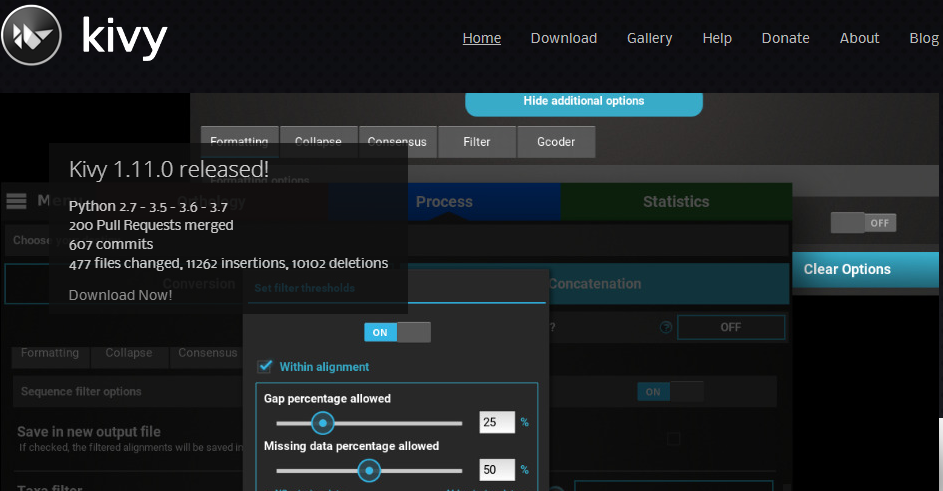Screen dimensions: 943x491
Task: Select the Concatenation option
Action: pyautogui.click(x=595, y=283)
